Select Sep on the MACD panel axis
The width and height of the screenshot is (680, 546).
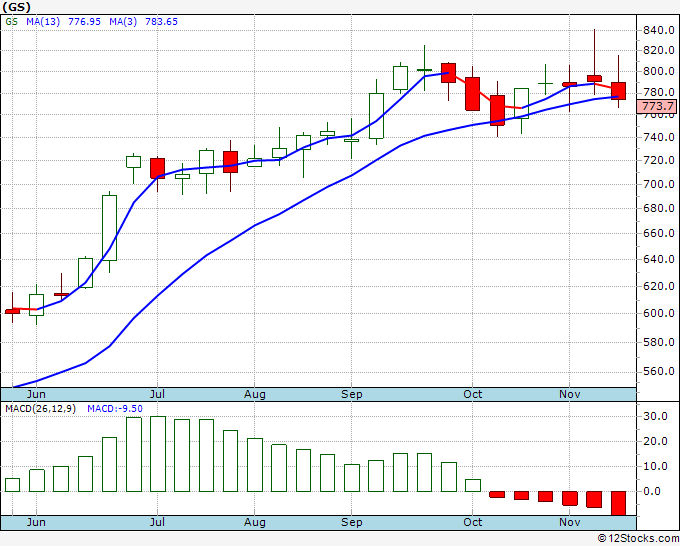tap(351, 522)
